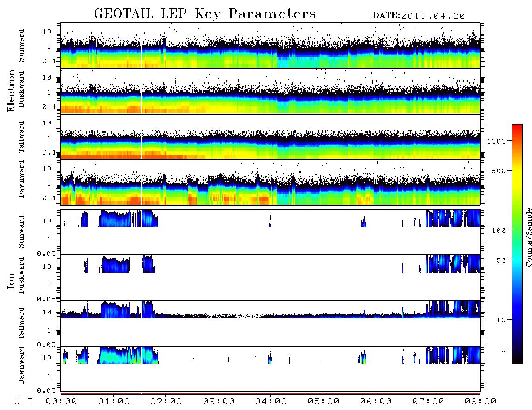The height and width of the screenshot is (410, 532).
Task: Click the Ion Tailward axis label
Action: [21, 323]
